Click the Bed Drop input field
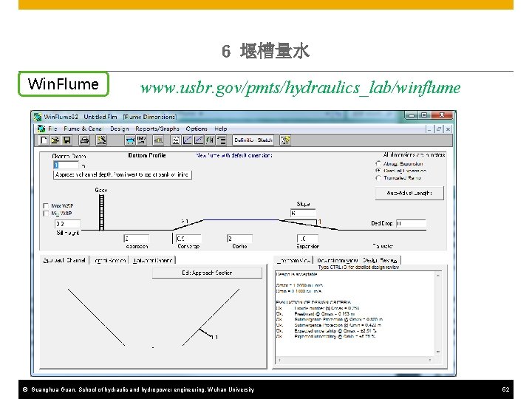This screenshot has height=399, width=532. [411, 224]
